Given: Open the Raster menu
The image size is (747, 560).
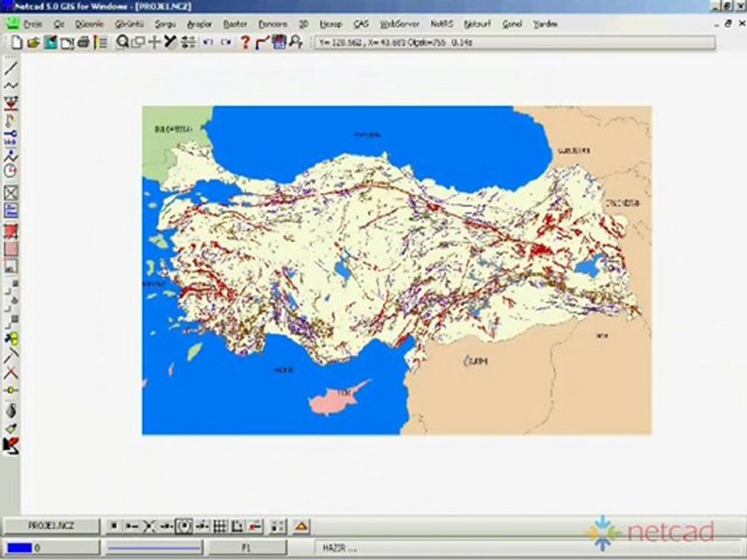Looking at the screenshot, I should 235,24.
